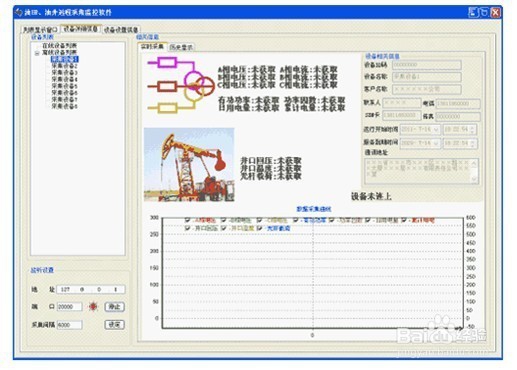Click the 服务到期时间 time spinner arrows

[473, 143]
